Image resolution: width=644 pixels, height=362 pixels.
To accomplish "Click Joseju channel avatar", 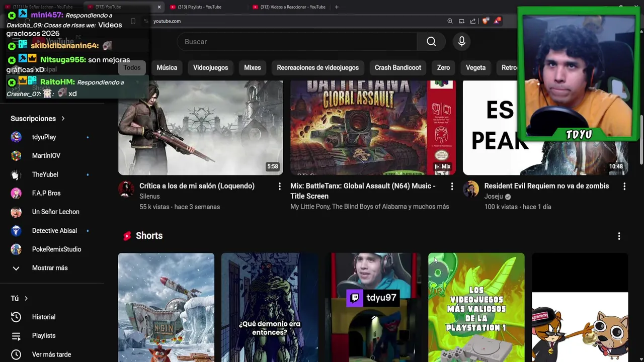I will 471,190.
